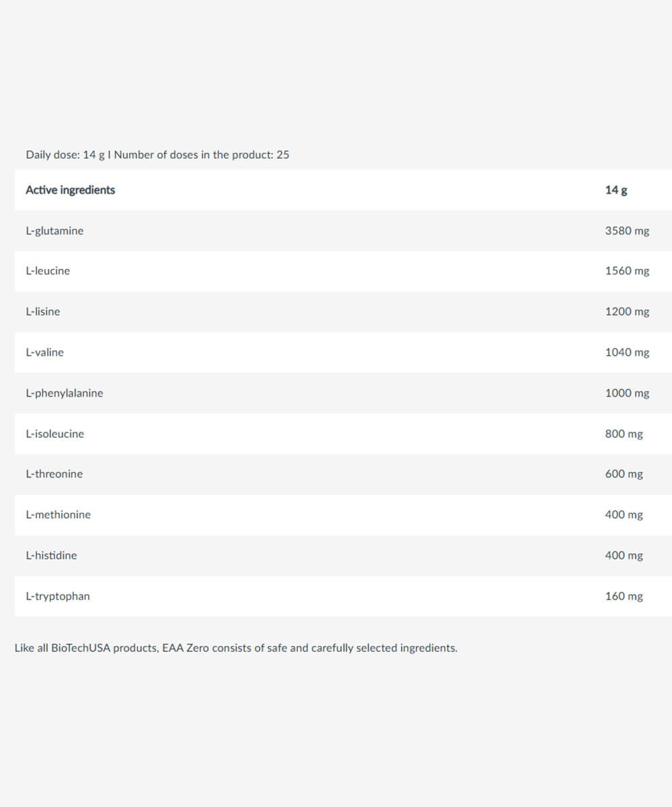Click the 1560 mg amount

627,271
